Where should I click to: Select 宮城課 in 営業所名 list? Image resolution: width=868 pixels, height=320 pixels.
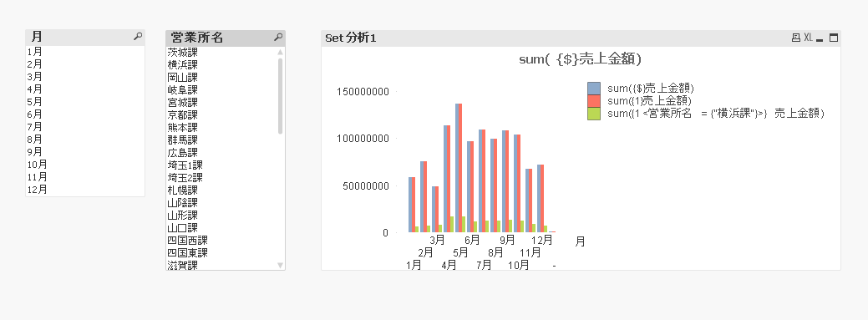coord(221,103)
